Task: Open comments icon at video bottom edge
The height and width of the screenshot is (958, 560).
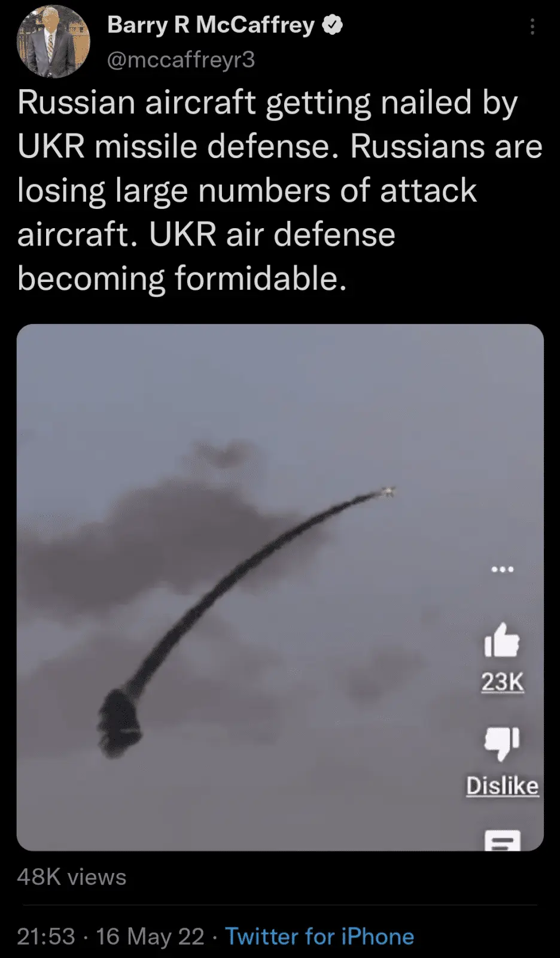Action: (x=503, y=840)
